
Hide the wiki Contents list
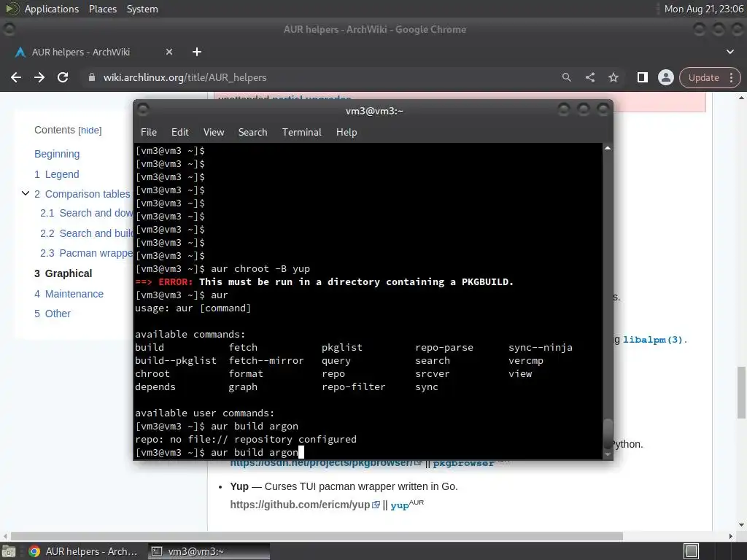click(90, 130)
